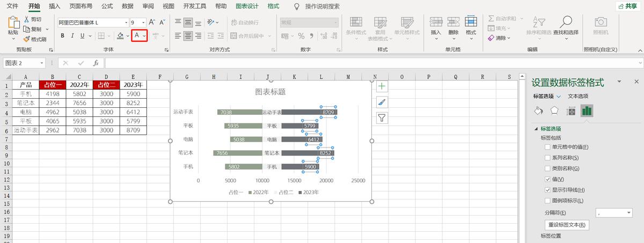The image size is (644, 243).
Task: Open the separator (分隔符) combo box
Action: (x=614, y=213)
